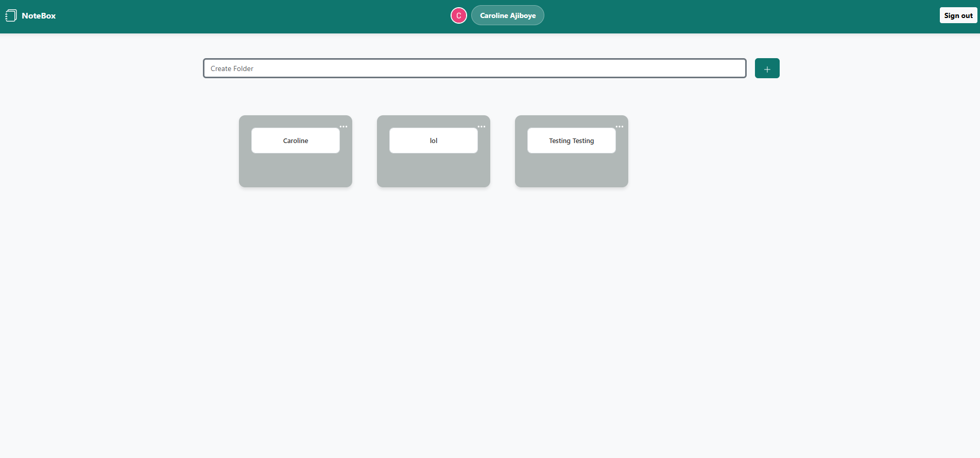The height and width of the screenshot is (458, 980).
Task: Click teal header between NoteBox and avatar
Action: pyautogui.click(x=247, y=16)
